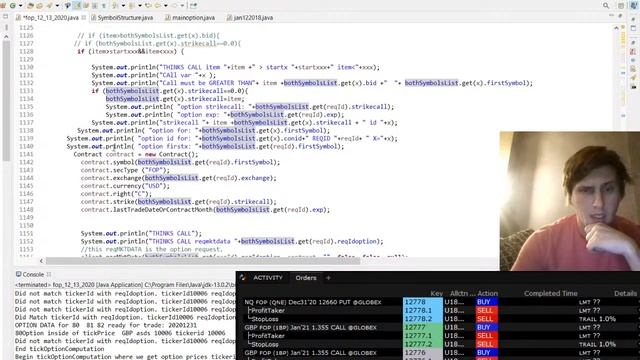640x360 pixels.
Task: Sort by Completed Time column header
Action: pos(551,293)
